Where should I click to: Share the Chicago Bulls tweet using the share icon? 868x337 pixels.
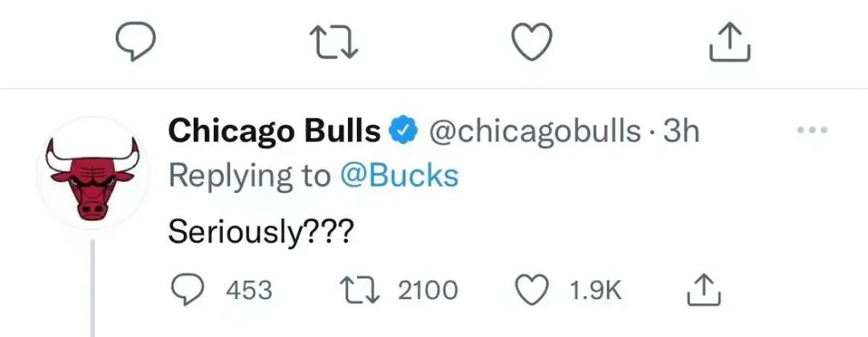704,290
